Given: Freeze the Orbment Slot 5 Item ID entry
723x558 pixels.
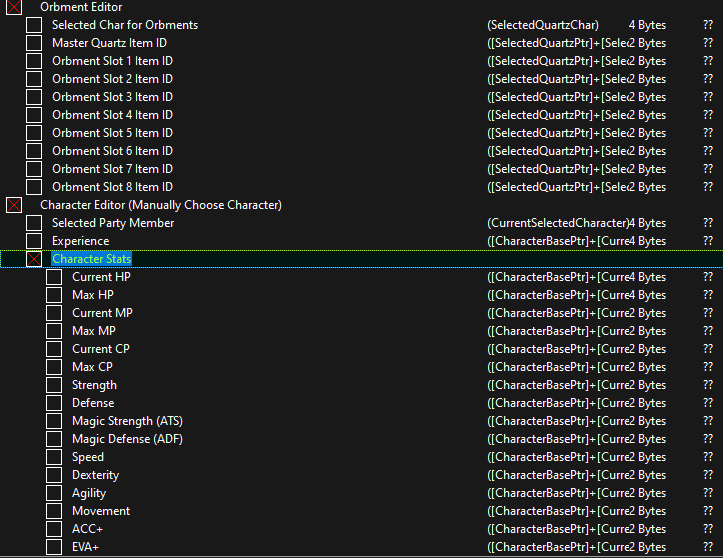Looking at the screenshot, I should pyautogui.click(x=34, y=133).
